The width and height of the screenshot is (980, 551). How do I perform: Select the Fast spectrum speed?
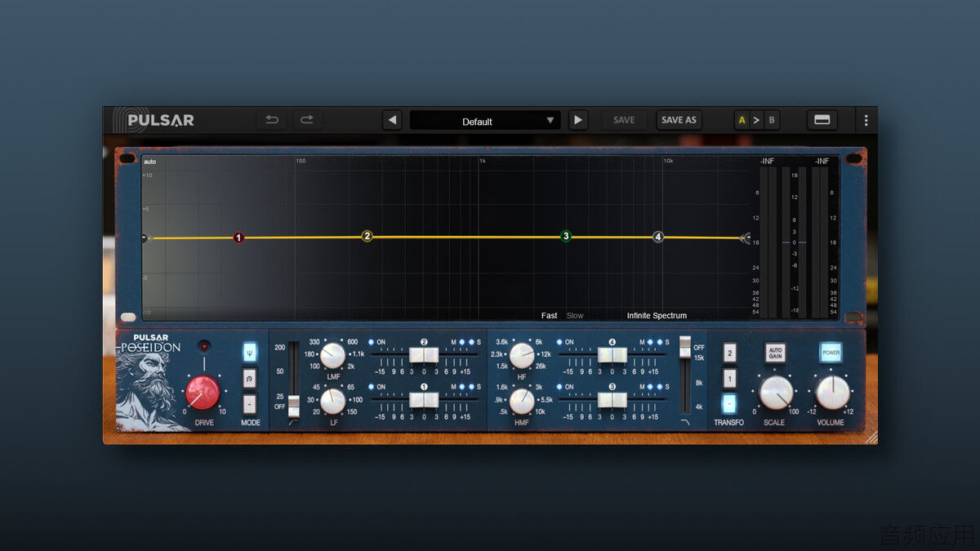[550, 316]
